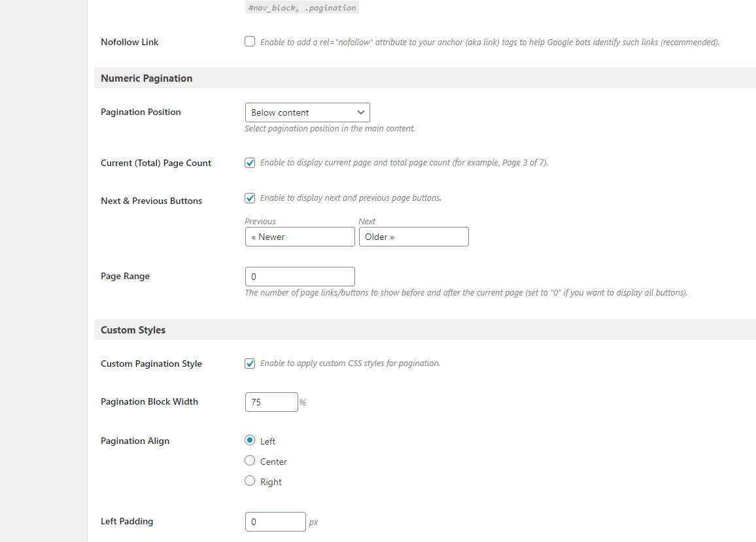Disable Custom Pagination Style checkbox
This screenshot has width=756, height=542.
[250, 363]
